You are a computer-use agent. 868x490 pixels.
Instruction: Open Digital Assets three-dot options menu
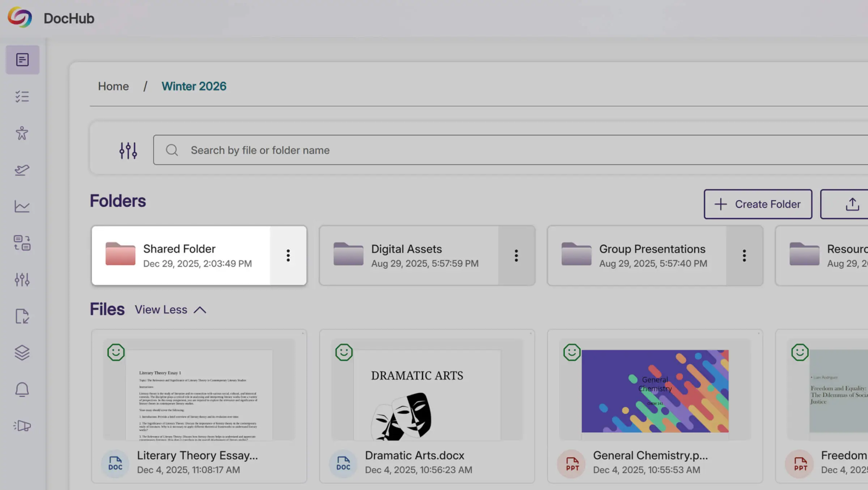(516, 256)
